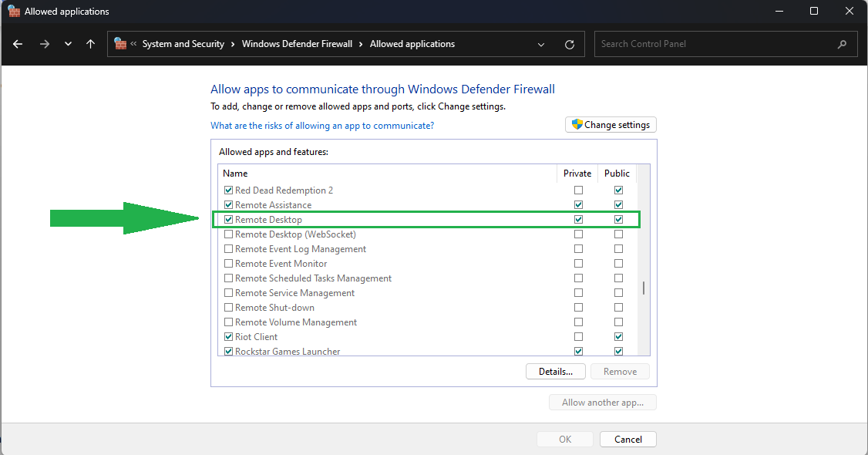Open System and Security breadcrumb
The width and height of the screenshot is (868, 455).
tap(183, 44)
